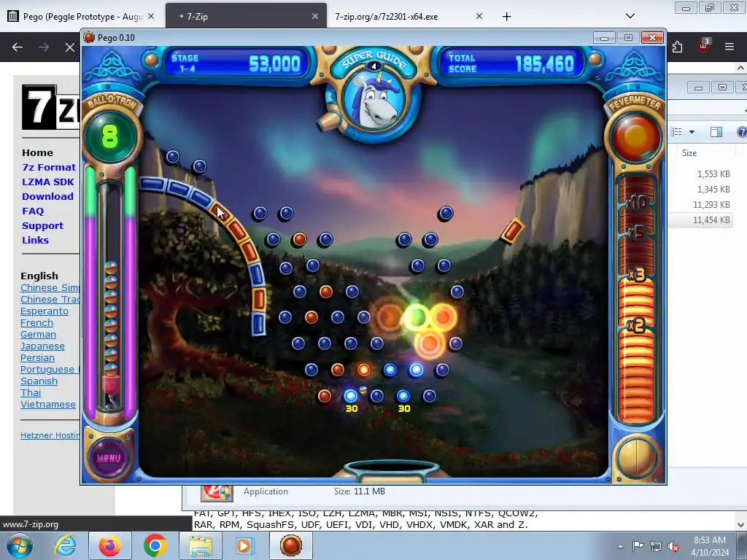Click the x2 marker on the Fevermeter
Image resolution: width=747 pixels, height=560 pixels.
636,326
